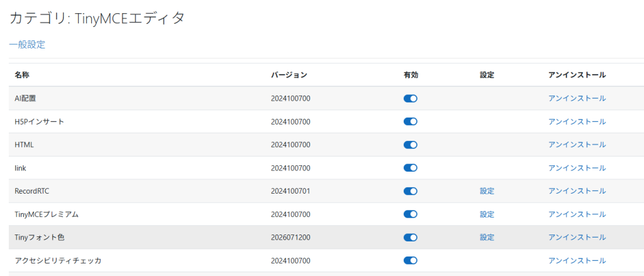
Task: Click the H5Pインサート plugin name
Action: [39, 121]
